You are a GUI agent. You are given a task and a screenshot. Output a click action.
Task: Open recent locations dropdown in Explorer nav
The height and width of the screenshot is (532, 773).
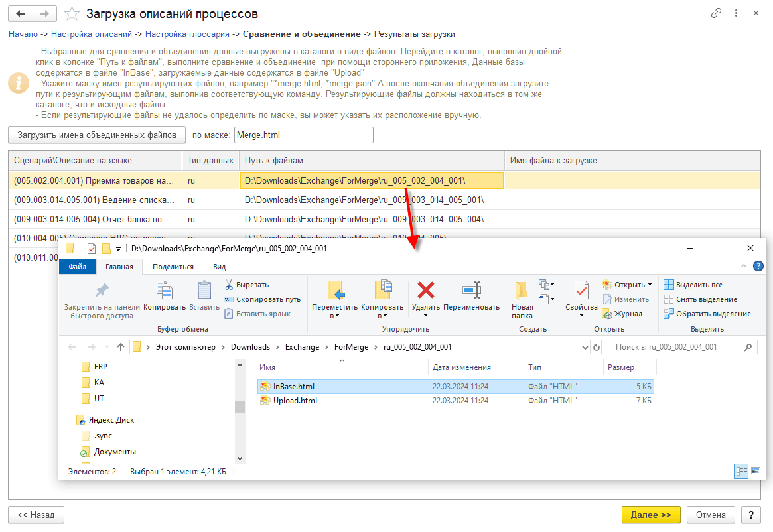coord(107,347)
